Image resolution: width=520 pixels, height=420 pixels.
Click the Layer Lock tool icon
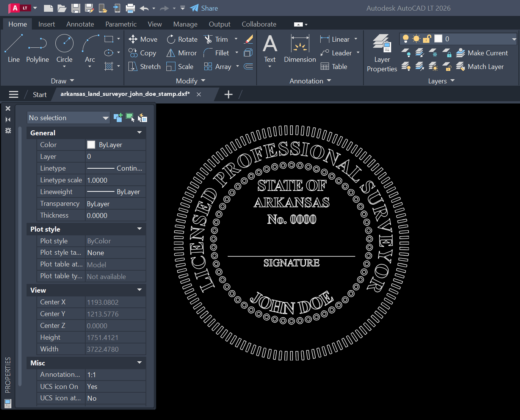(447, 53)
